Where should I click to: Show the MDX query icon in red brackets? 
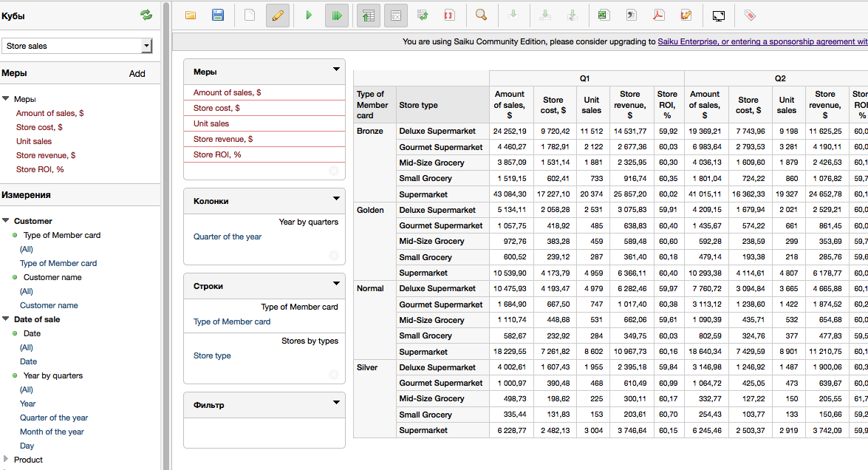coord(449,16)
